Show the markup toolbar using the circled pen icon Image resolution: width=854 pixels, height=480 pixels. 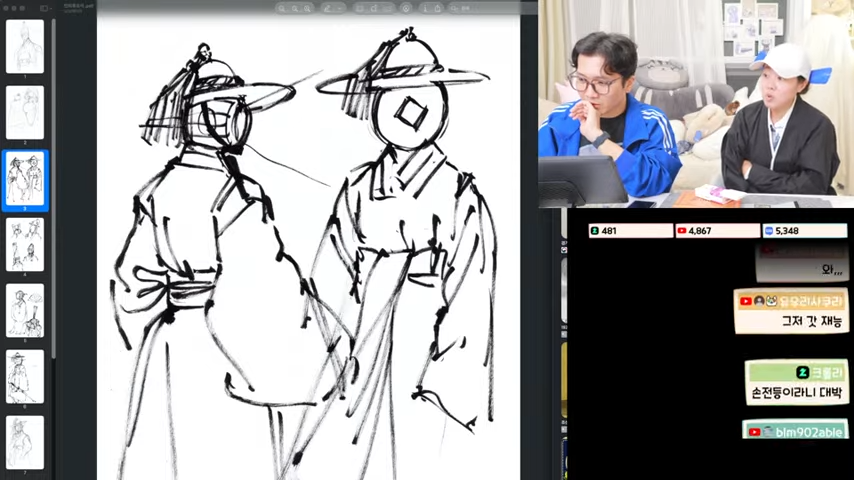(406, 8)
